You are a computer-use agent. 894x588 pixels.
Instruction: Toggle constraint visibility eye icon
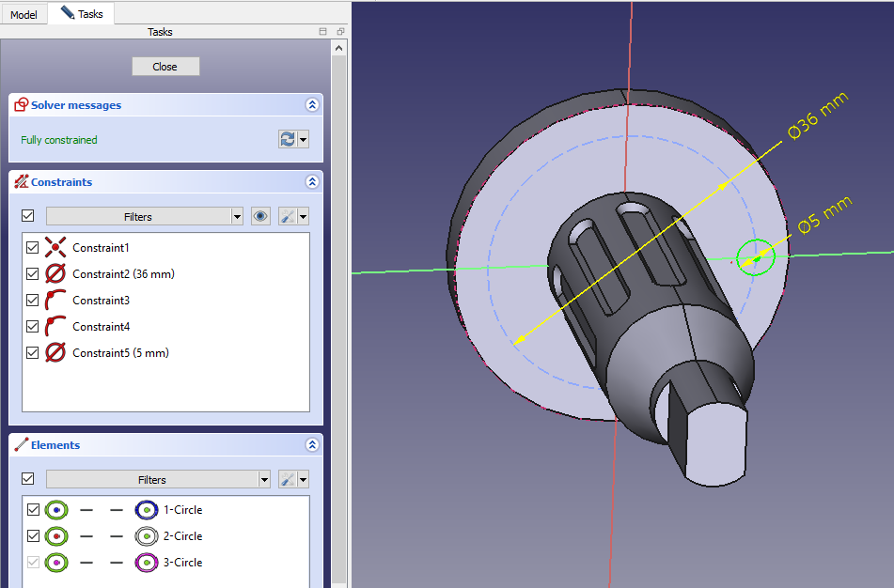coord(261,216)
